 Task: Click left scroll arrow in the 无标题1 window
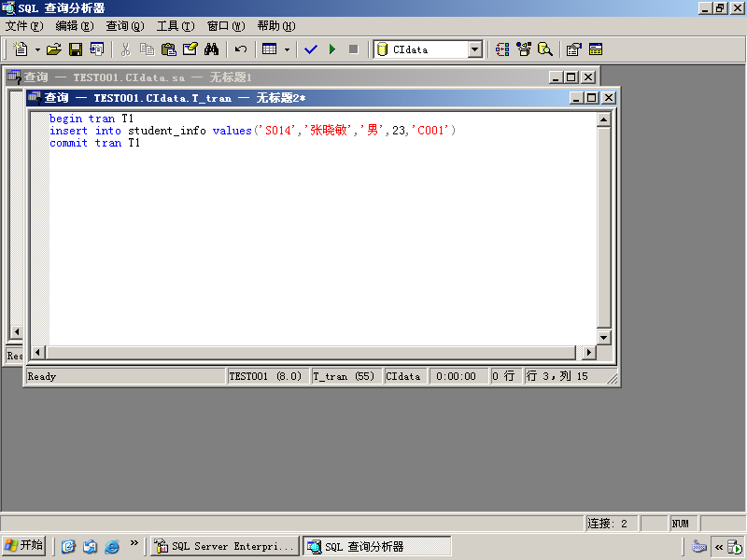(17, 331)
